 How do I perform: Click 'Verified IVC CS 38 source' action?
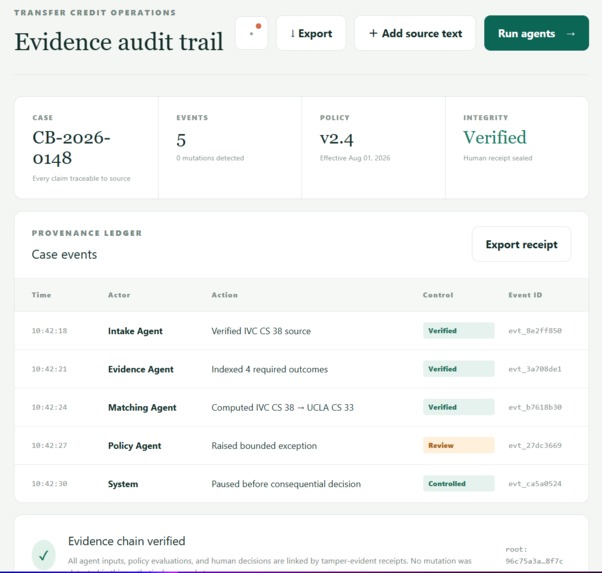pyautogui.click(x=261, y=331)
